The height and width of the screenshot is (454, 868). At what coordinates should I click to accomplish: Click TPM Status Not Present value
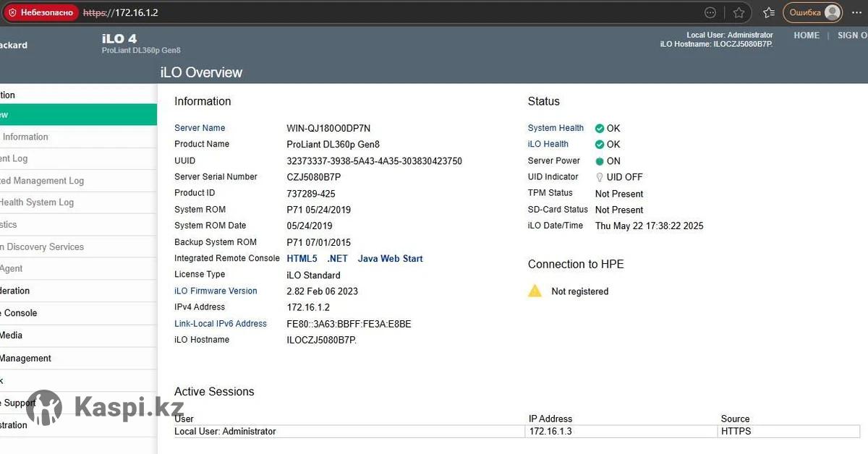coord(619,194)
